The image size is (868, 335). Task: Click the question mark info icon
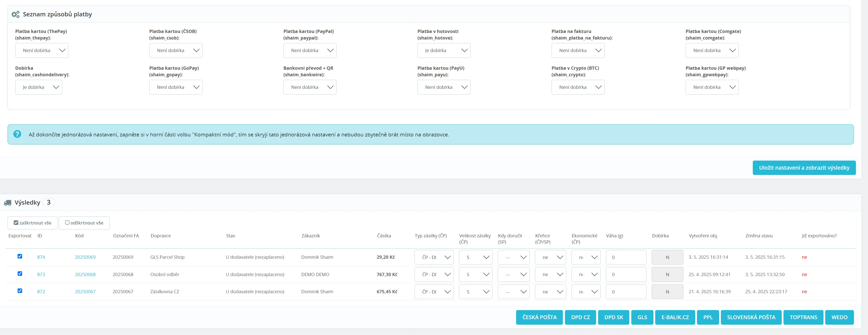(17, 134)
